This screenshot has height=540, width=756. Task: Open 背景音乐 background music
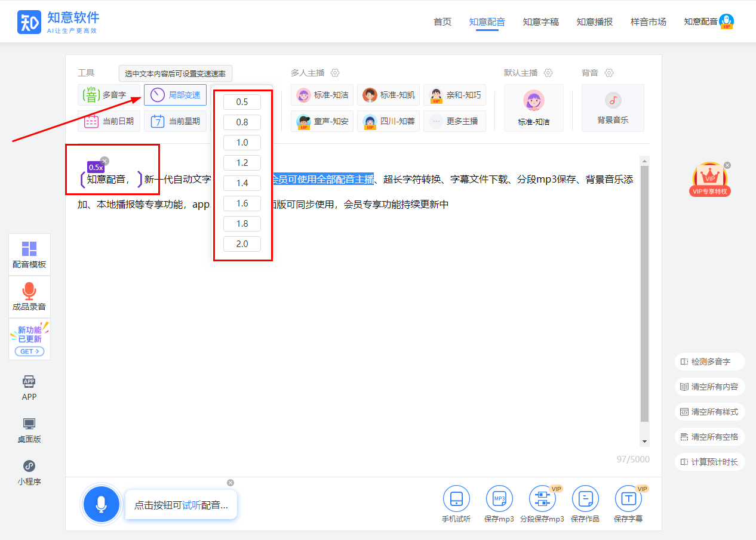pyautogui.click(x=613, y=108)
